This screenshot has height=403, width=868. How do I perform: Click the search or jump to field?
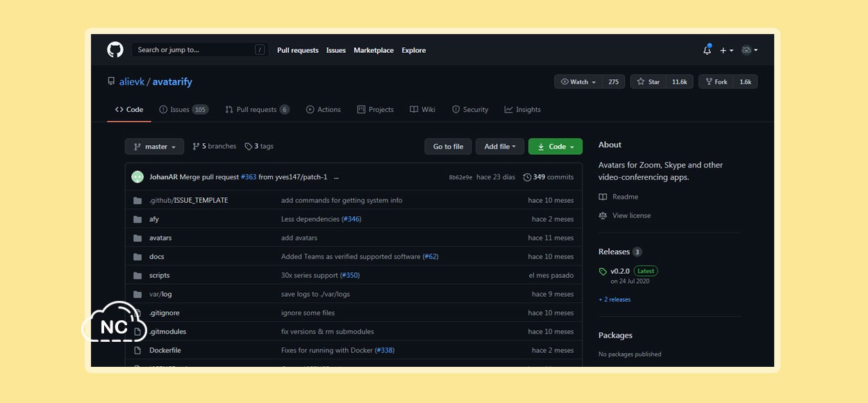coord(200,50)
